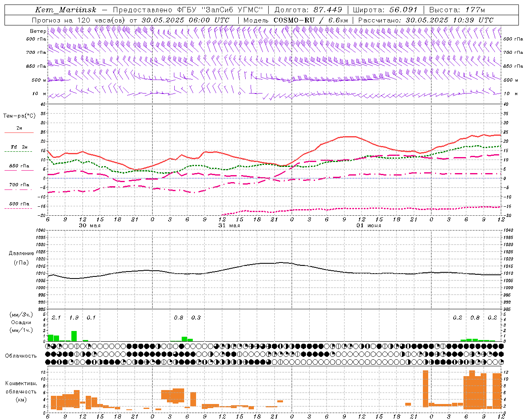Click the precipitation amount 2.1
Viewport: 525px width, 420px height.
[x=56, y=317]
